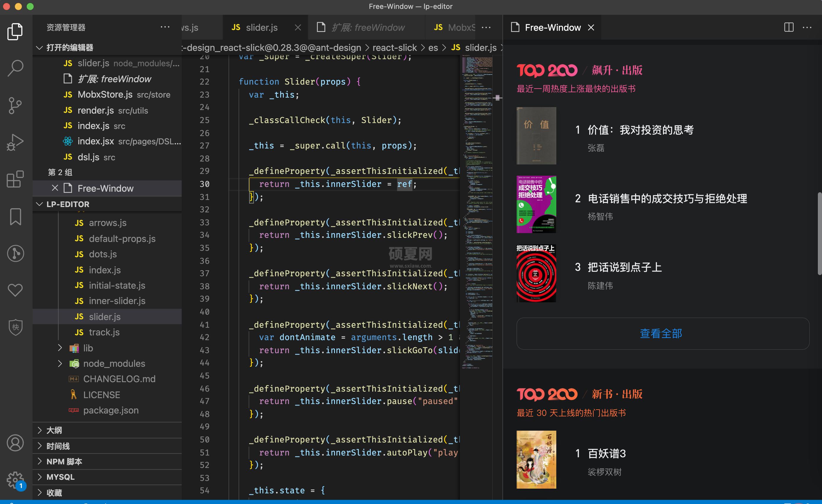Viewport: 822px width, 504px height.
Task: Collapse the 打开的编辑器 section
Action: pyautogui.click(x=39, y=47)
